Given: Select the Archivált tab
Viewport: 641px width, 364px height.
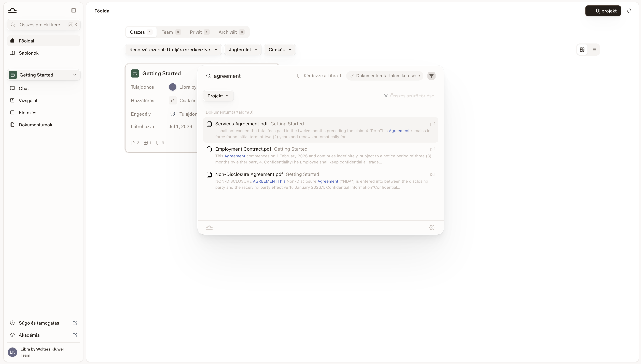Looking at the screenshot, I should 231,32.
